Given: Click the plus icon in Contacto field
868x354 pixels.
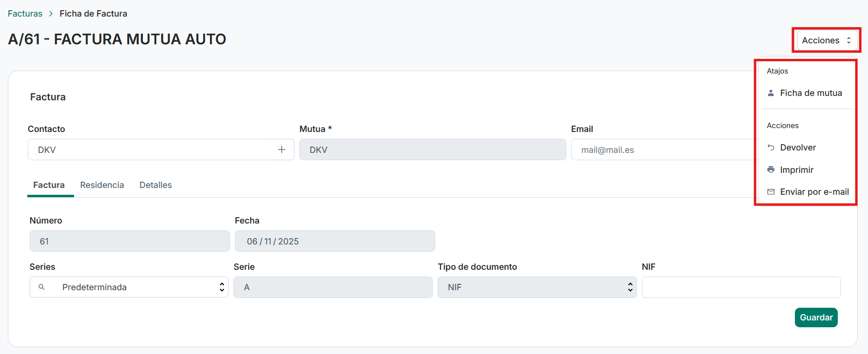Looking at the screenshot, I should point(282,149).
